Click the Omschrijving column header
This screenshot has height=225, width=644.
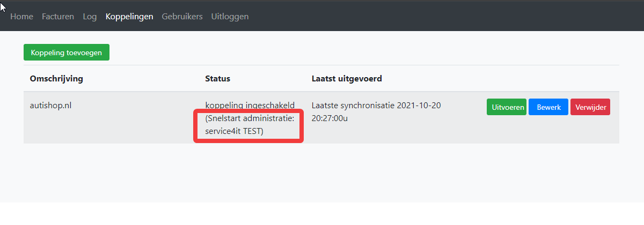click(x=56, y=79)
